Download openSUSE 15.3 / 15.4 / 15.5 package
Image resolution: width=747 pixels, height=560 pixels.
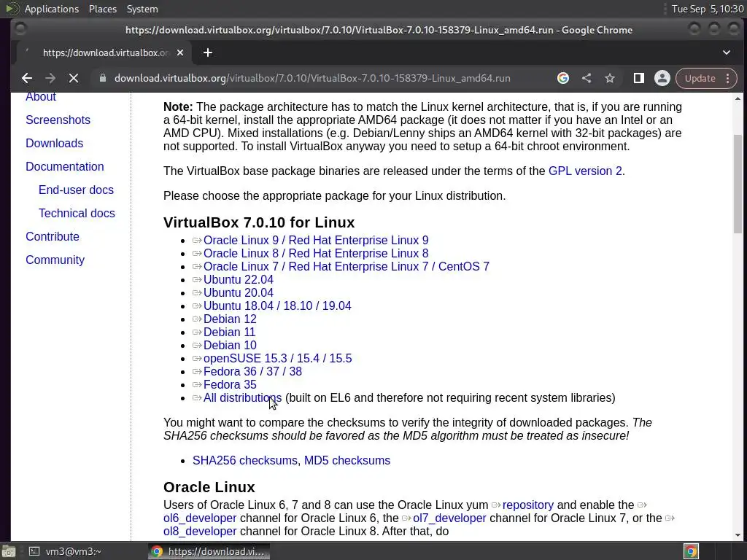(278, 359)
